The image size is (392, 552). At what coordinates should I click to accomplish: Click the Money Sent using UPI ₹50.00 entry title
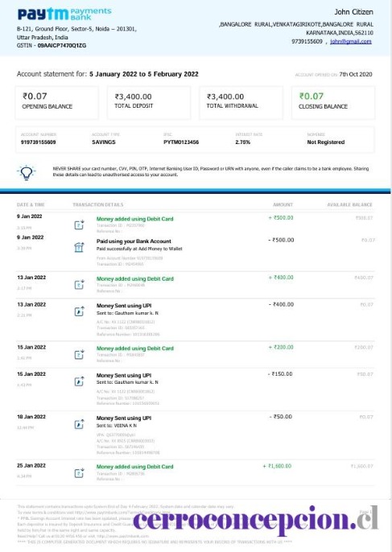pos(124,418)
